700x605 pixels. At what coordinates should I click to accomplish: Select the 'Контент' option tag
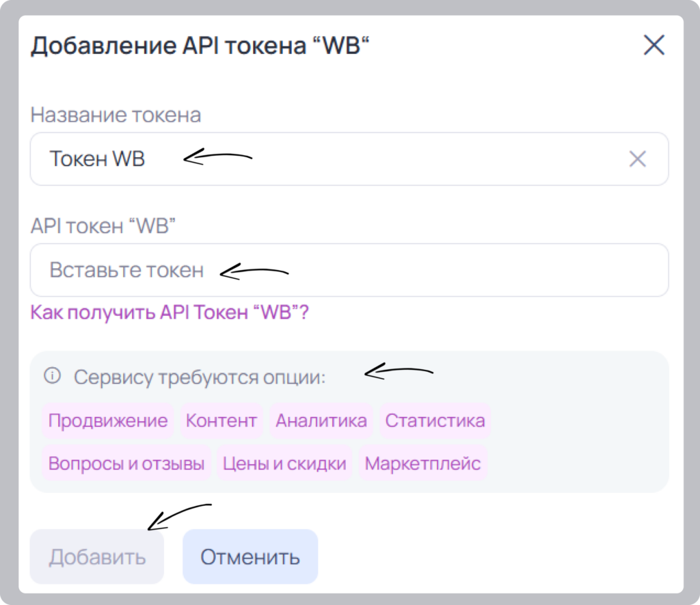coord(221,420)
